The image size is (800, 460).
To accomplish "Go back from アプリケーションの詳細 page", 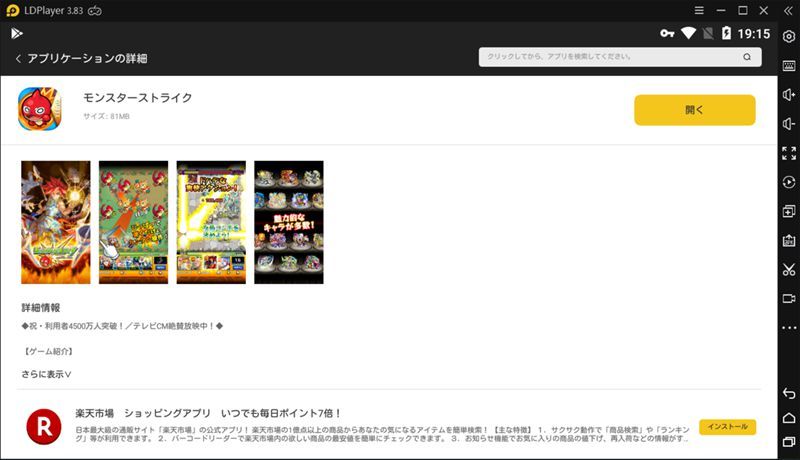I will [x=18, y=59].
